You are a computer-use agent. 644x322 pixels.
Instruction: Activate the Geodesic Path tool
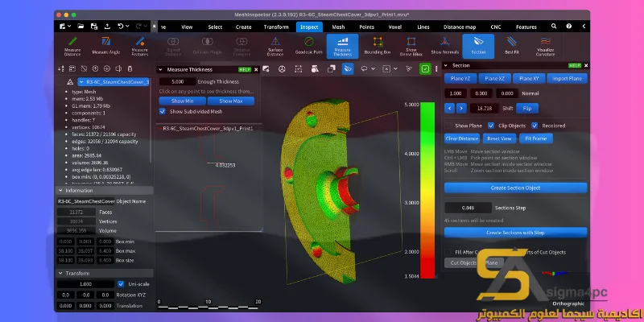[x=309, y=46]
